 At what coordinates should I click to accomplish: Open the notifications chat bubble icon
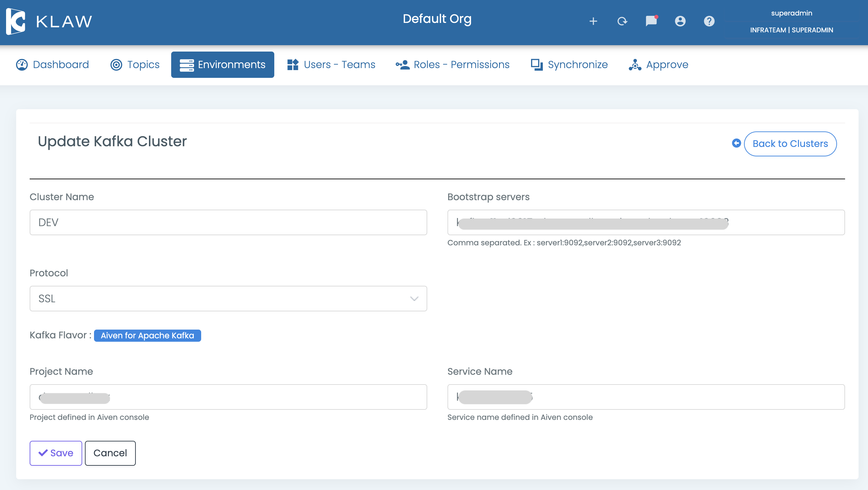651,21
